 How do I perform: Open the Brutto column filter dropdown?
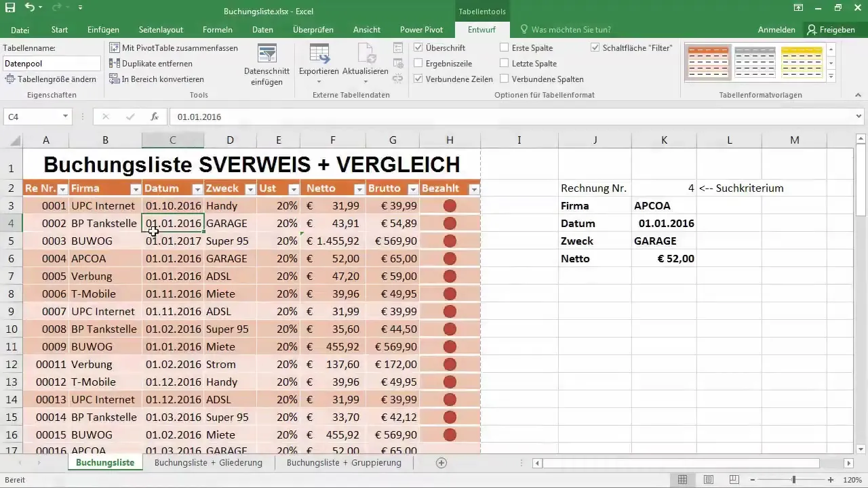click(413, 190)
